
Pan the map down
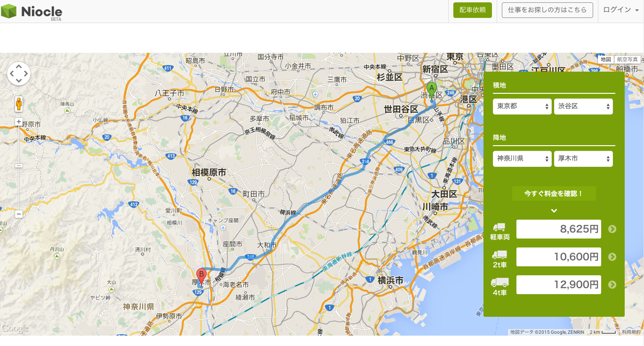click(x=19, y=81)
